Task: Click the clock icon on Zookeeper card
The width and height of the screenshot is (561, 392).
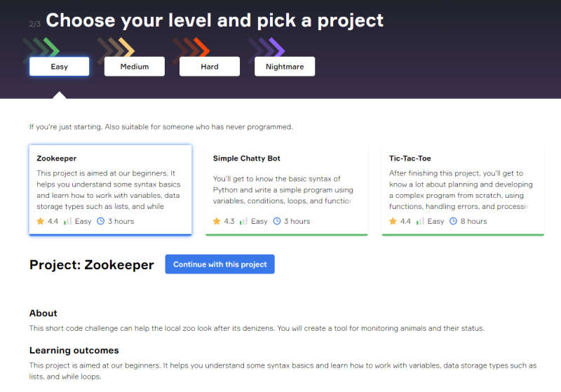Action: tap(100, 221)
